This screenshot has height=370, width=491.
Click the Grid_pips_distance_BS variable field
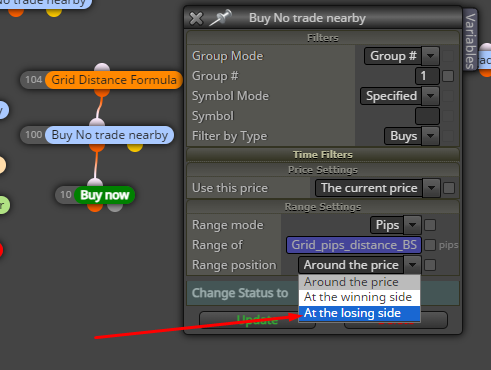354,245
